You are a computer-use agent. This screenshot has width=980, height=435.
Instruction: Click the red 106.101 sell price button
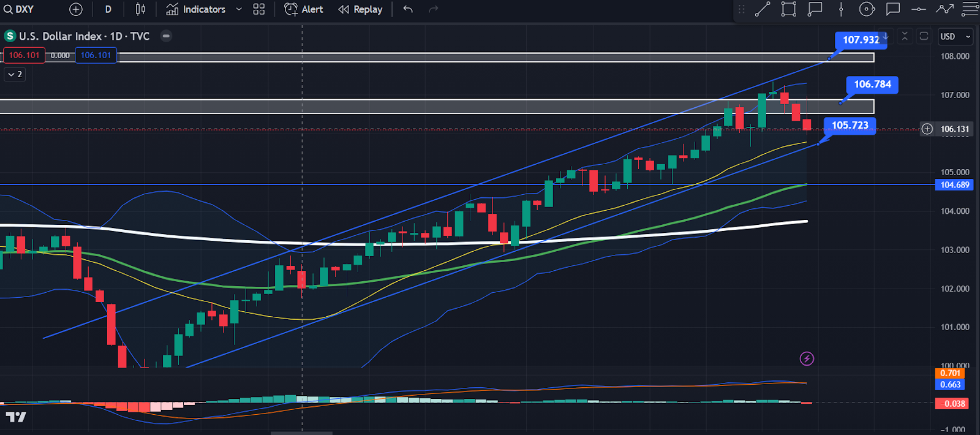coord(24,55)
